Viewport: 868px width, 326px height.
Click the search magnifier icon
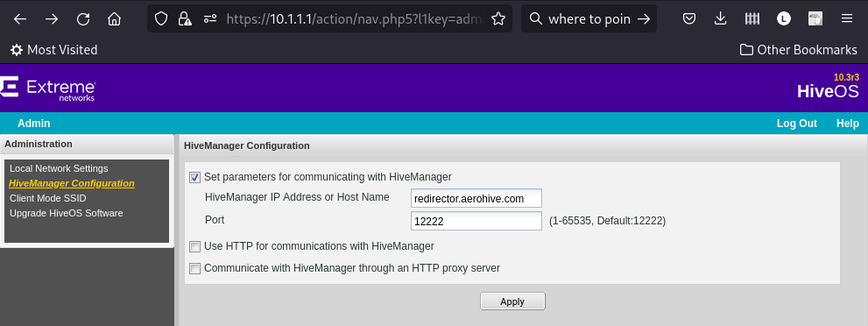[x=535, y=18]
